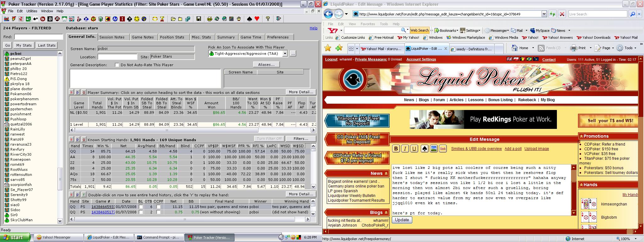This screenshot has width=644, height=242.
Task: Click the black 'B' site icon
Action: [x=50, y=19]
